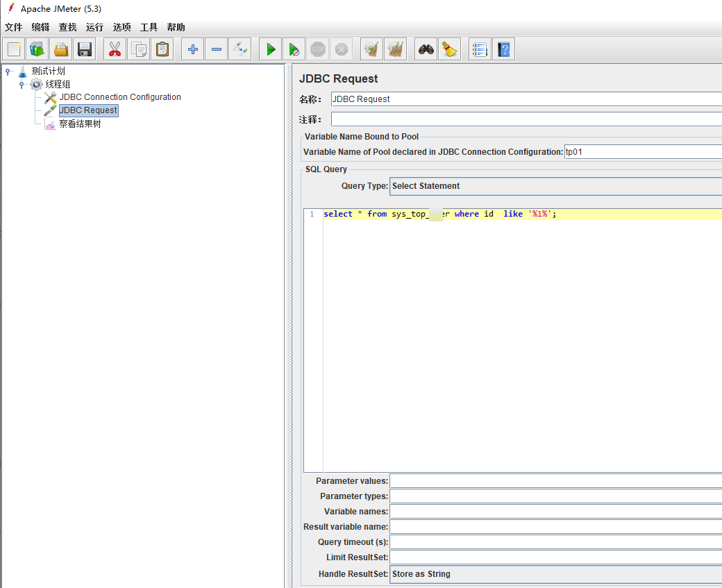Open the 查找 menu
Image resolution: width=722 pixels, height=588 pixels.
68,27
